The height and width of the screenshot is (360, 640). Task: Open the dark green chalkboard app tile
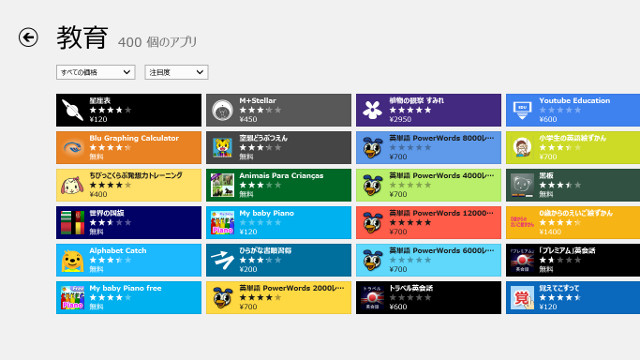coord(573,185)
